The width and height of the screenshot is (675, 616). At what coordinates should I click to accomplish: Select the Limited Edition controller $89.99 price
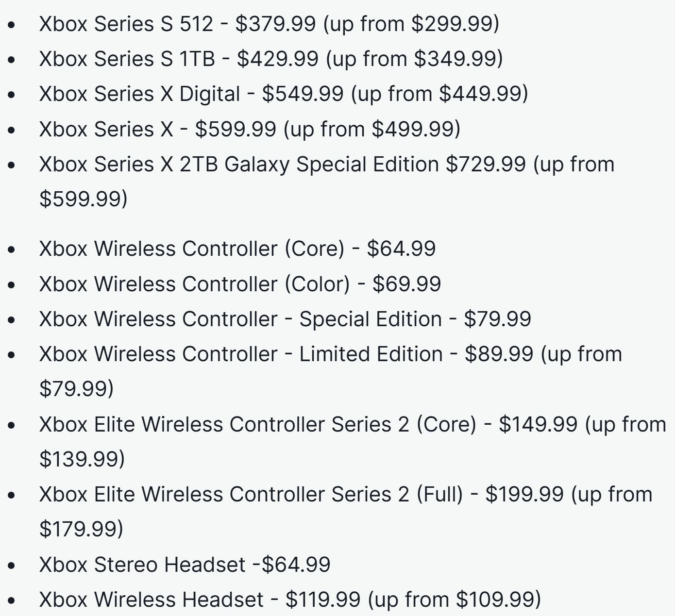(499, 354)
